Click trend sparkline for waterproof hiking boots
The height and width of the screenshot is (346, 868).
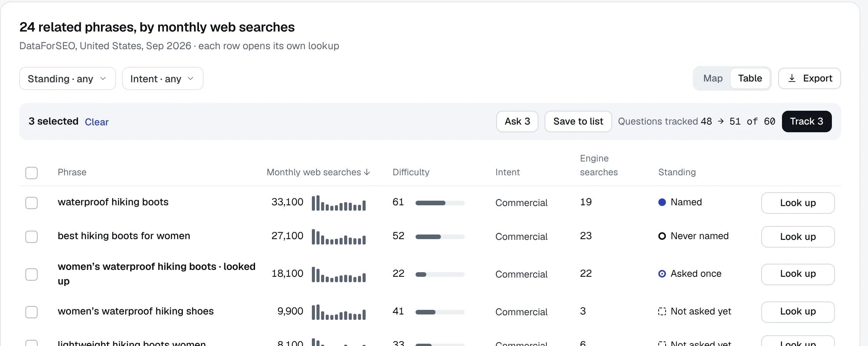tap(338, 203)
